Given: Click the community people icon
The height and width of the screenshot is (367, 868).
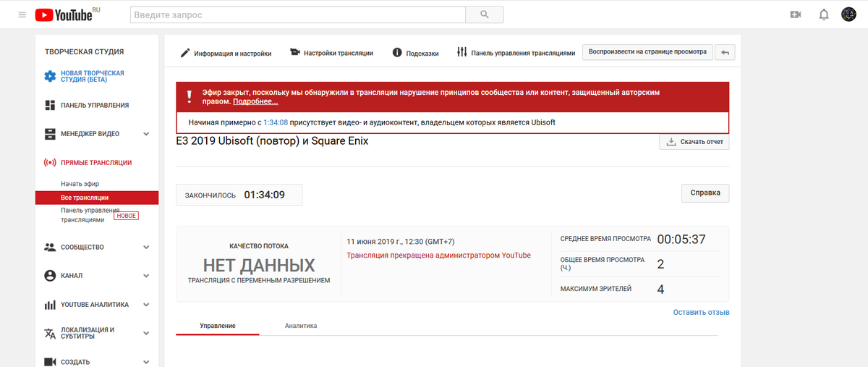Looking at the screenshot, I should coord(50,247).
